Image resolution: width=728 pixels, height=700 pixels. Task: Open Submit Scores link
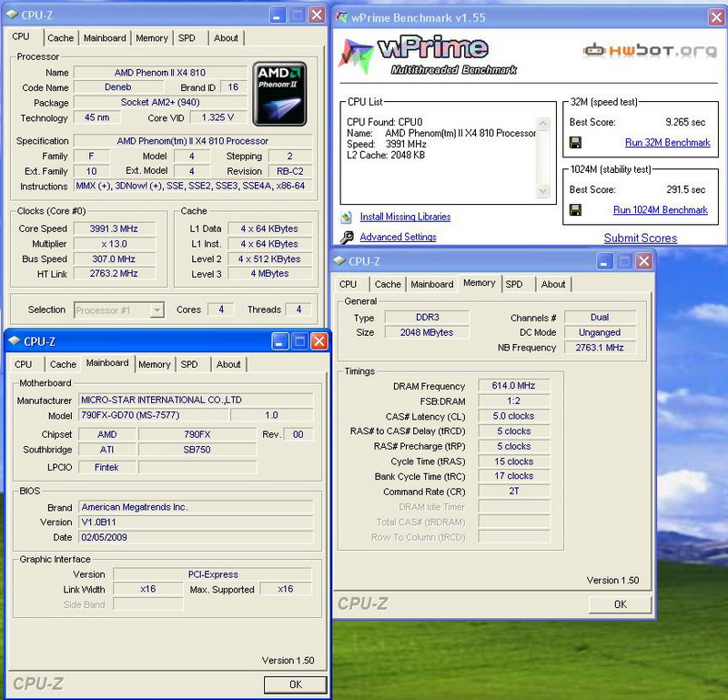641,238
